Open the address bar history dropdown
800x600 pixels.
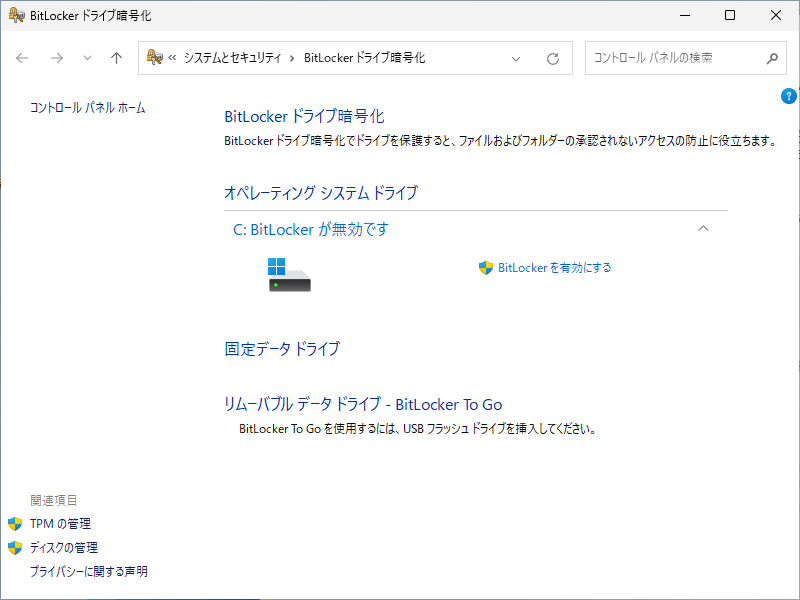coord(516,59)
